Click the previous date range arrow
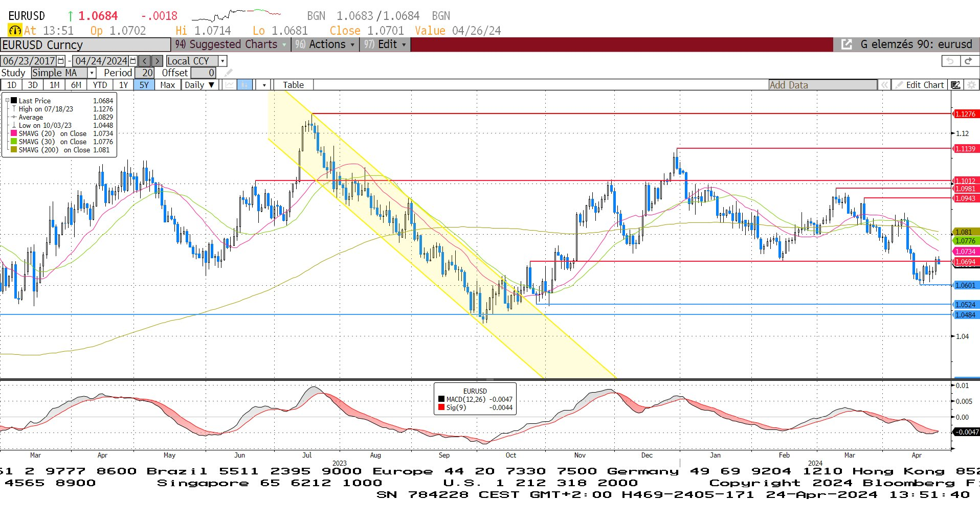This screenshot has height=523, width=980. pyautogui.click(x=145, y=61)
